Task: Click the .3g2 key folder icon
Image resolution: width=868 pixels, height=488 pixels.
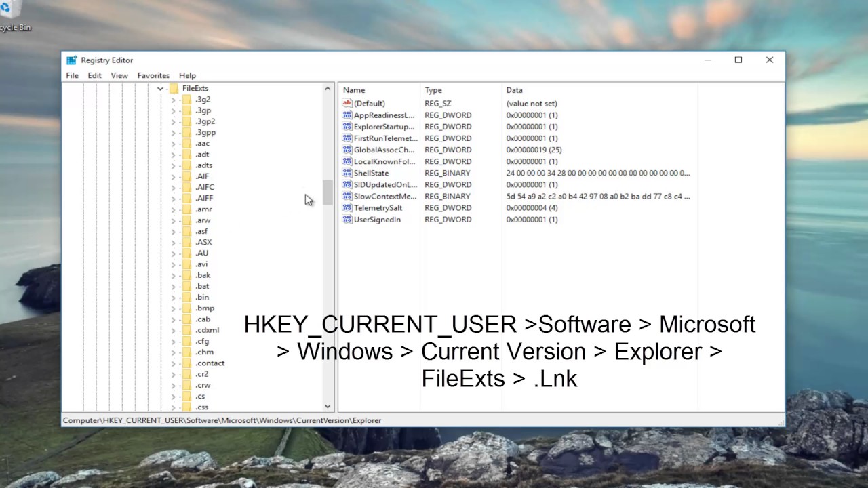Action: 187,100
